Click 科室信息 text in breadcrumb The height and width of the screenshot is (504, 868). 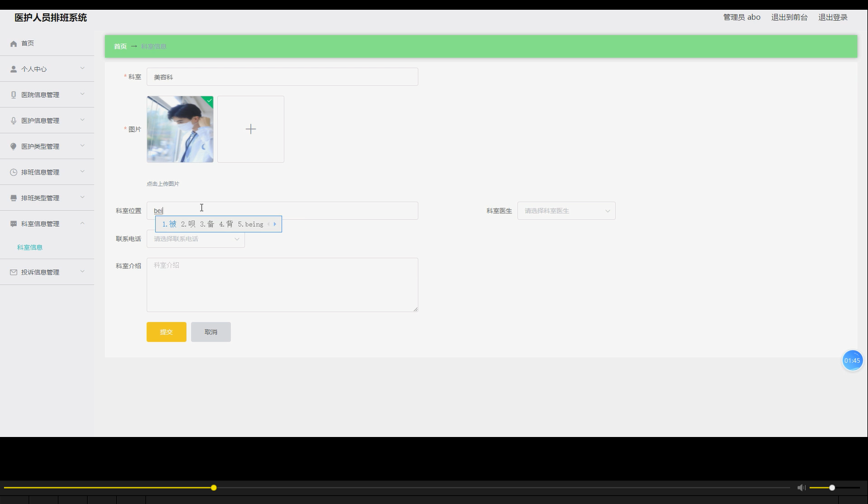pos(154,46)
